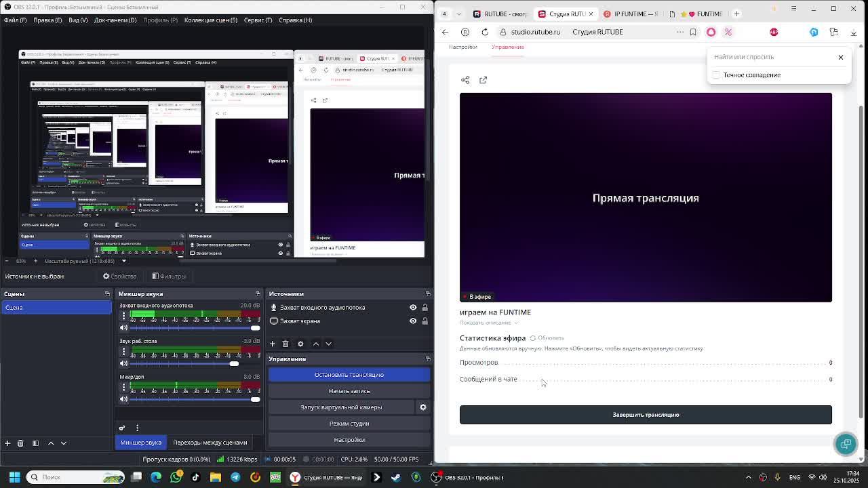Open source properties gear in Sources toolbar

300,344
